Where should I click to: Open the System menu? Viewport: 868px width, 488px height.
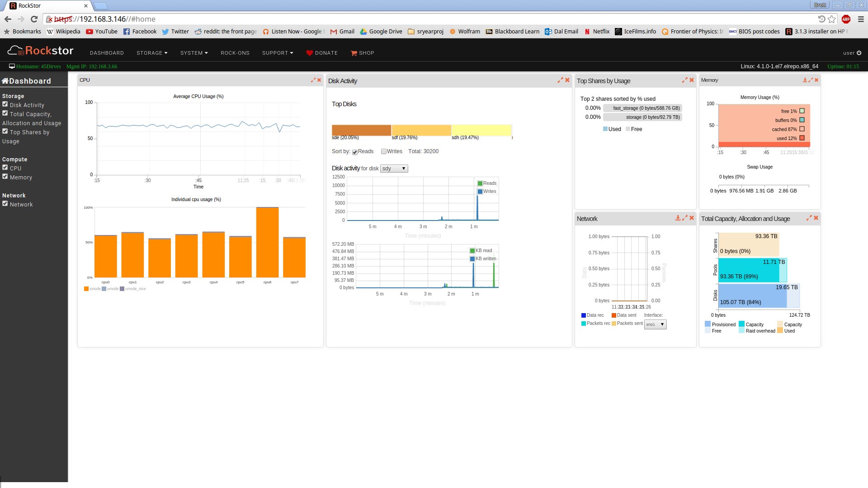194,53
